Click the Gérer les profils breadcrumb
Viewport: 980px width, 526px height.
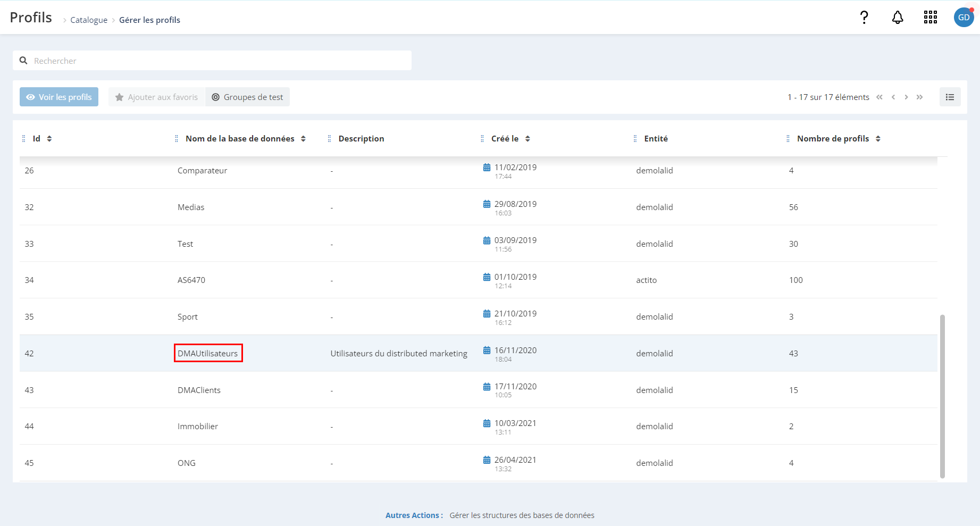[149, 20]
